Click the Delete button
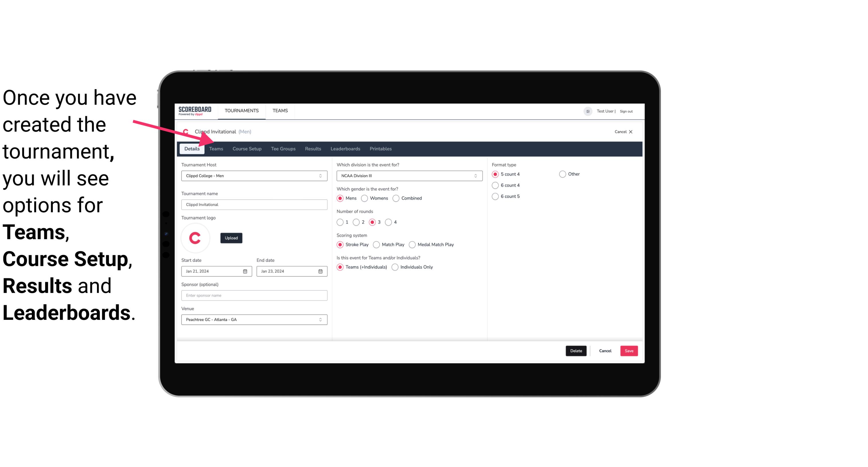Viewport: 868px width, 467px height. [575, 351]
